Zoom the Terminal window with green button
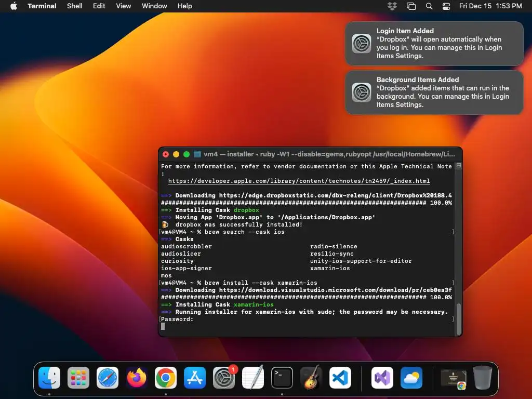This screenshot has width=532, height=399. coord(187,154)
